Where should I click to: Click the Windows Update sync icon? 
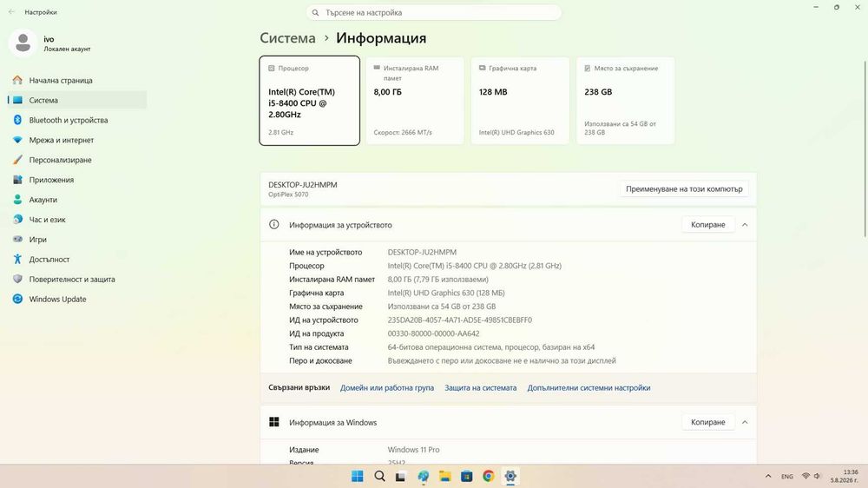17,299
